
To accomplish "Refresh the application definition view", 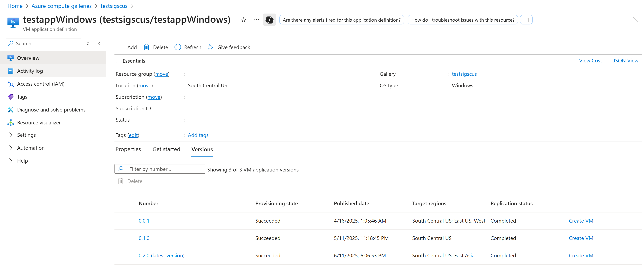I will coord(188,47).
